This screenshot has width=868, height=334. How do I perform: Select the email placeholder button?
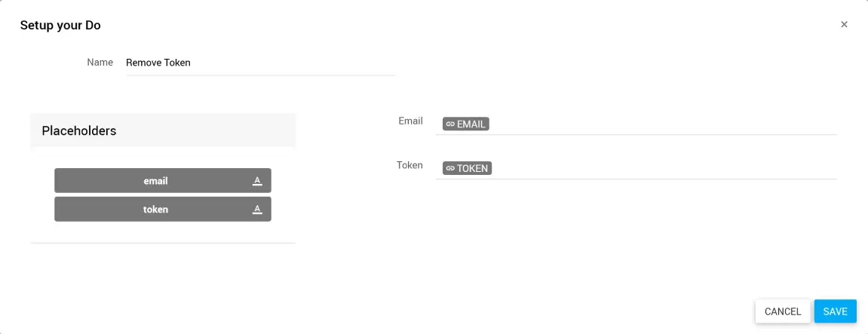[155, 181]
